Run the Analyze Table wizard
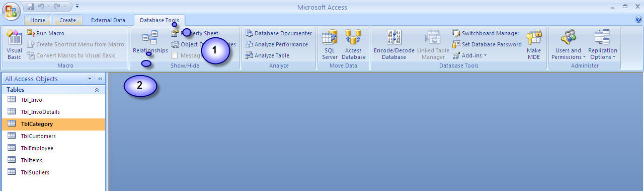Viewport: 644px width, 191px height. pos(267,55)
